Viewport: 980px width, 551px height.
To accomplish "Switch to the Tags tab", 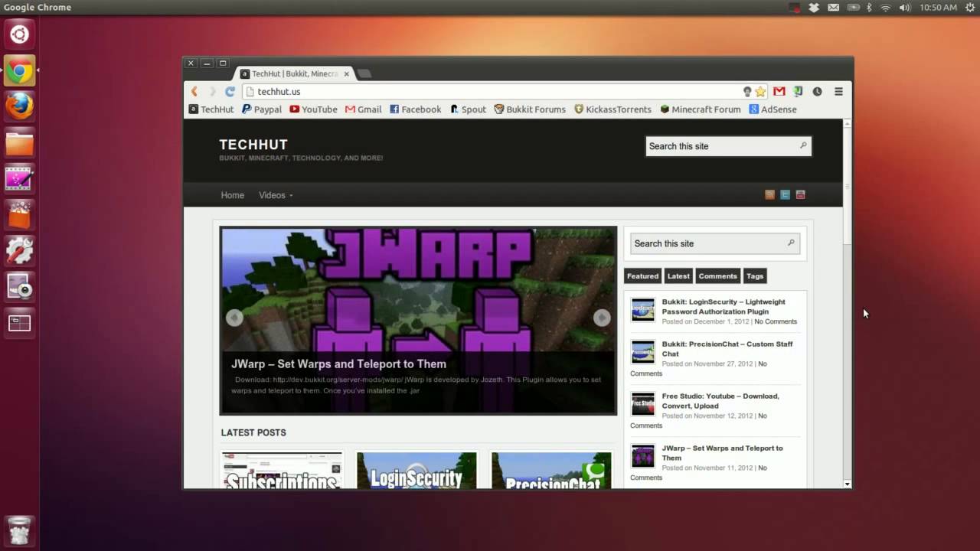I will tap(755, 276).
